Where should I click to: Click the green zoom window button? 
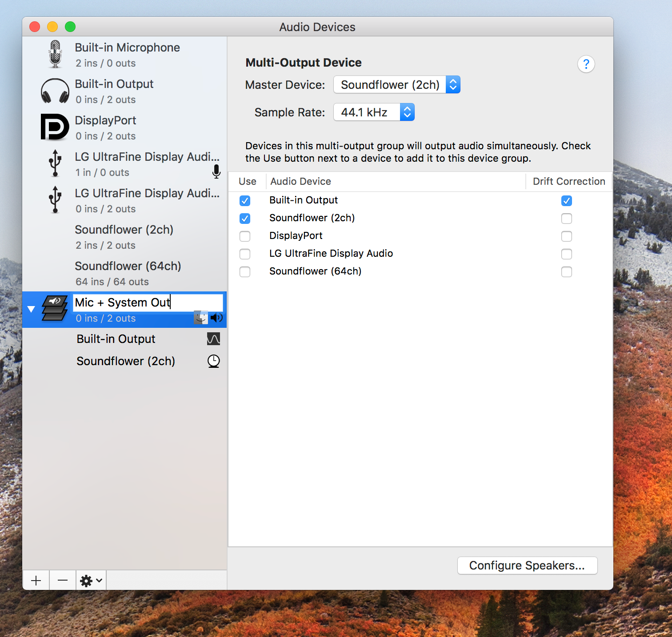click(70, 27)
